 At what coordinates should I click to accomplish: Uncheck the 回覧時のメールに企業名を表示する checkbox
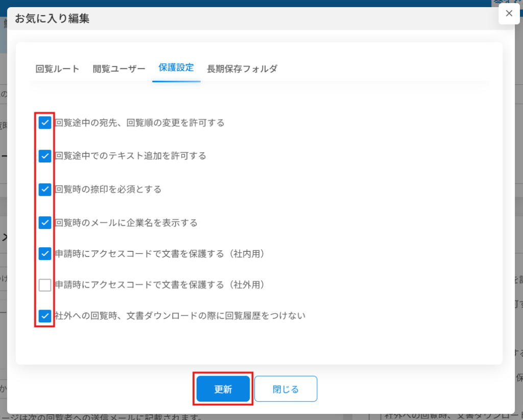click(45, 223)
